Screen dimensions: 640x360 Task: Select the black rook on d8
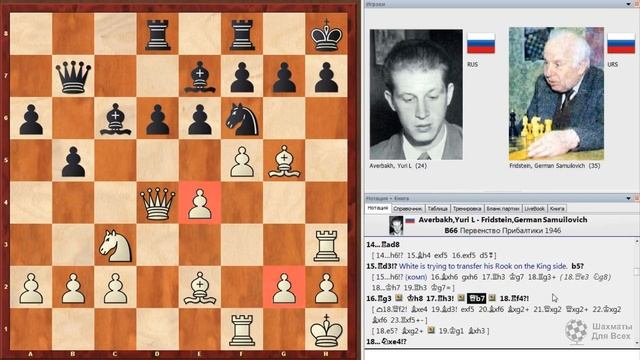(x=157, y=35)
